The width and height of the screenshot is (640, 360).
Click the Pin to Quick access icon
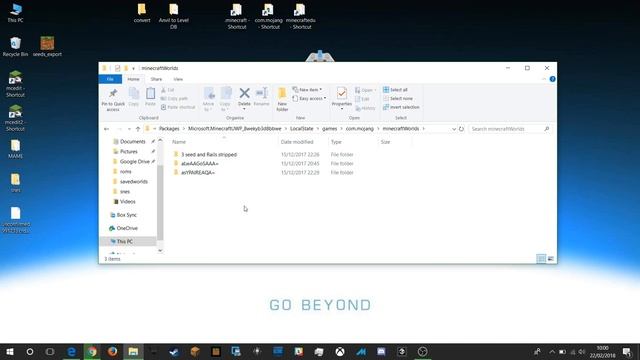tap(113, 99)
